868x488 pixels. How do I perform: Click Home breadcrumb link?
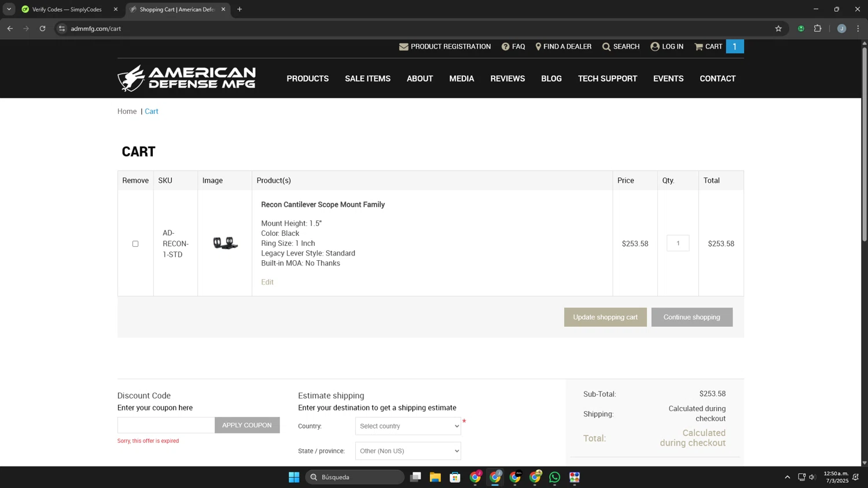point(127,112)
